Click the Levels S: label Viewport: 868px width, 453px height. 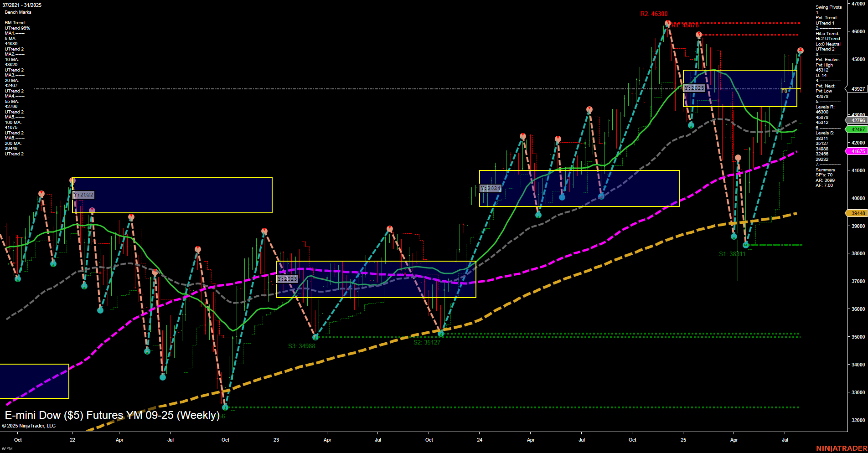pyautogui.click(x=825, y=133)
